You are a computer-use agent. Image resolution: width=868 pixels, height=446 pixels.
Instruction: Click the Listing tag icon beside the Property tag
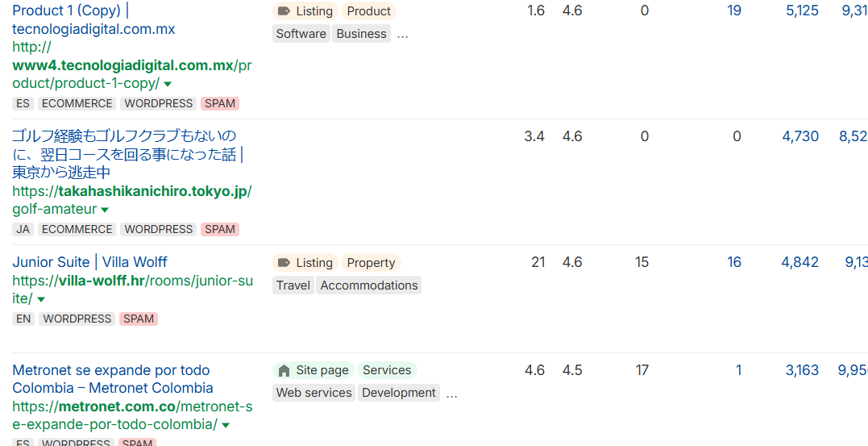284,263
